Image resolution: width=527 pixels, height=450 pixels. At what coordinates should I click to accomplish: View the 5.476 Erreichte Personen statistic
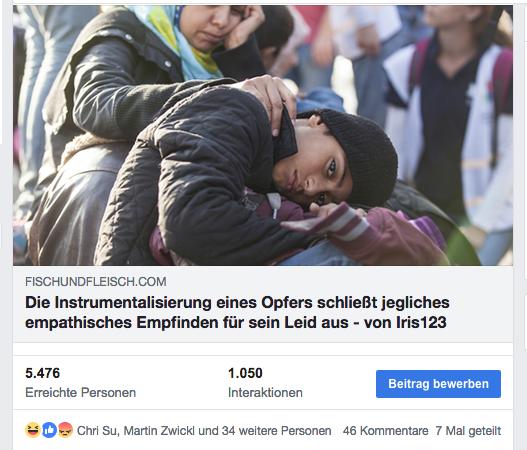(80, 382)
